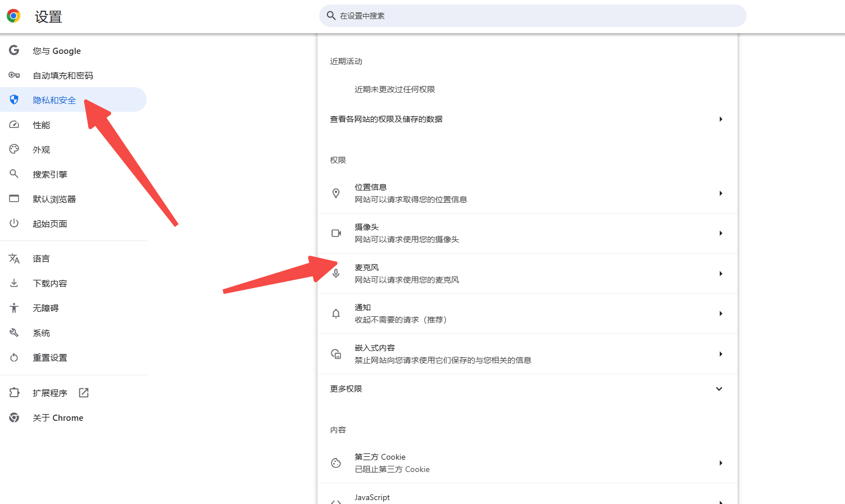Click the wrench icon for 系统
This screenshot has height=504, width=845.
(x=14, y=333)
